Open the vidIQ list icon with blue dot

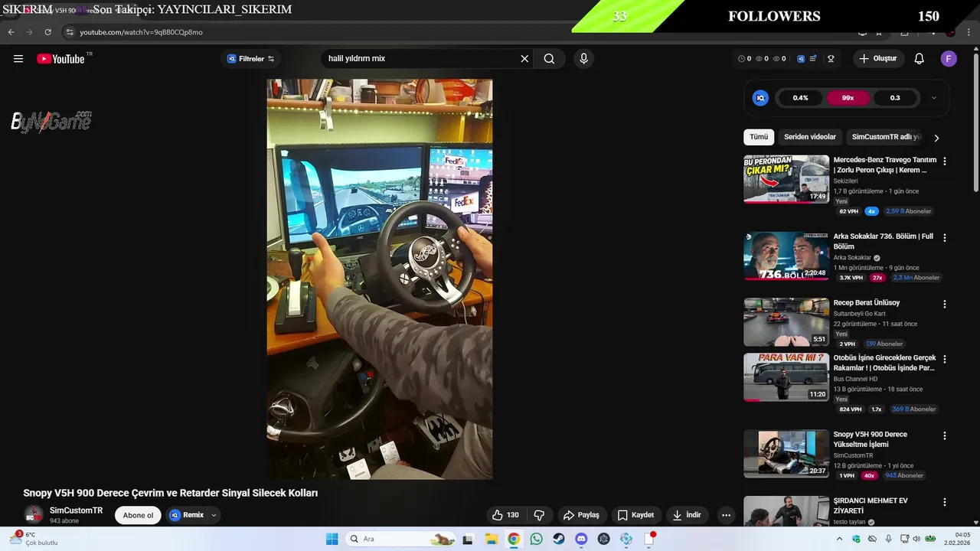tap(814, 59)
